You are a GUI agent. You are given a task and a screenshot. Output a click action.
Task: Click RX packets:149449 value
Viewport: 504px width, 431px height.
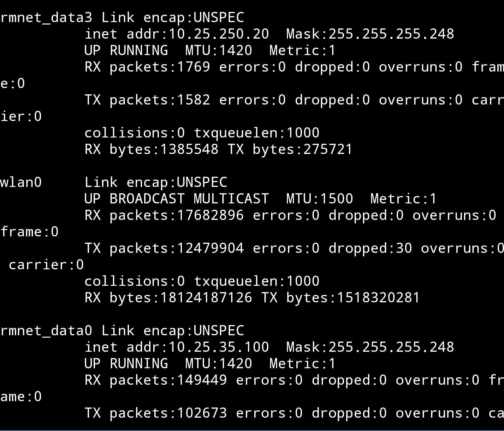coord(156,380)
